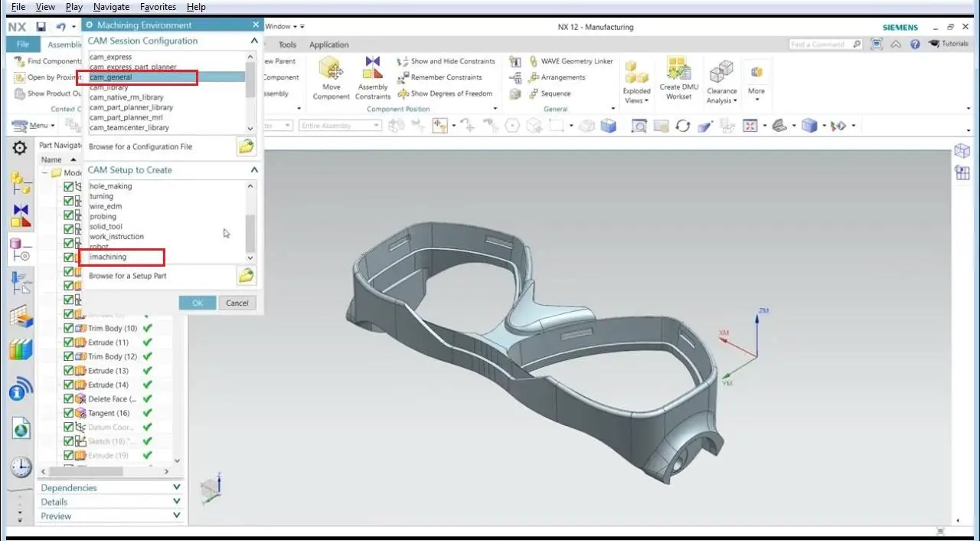Click the Rotate view icon
980x541 pixels.
point(682,126)
